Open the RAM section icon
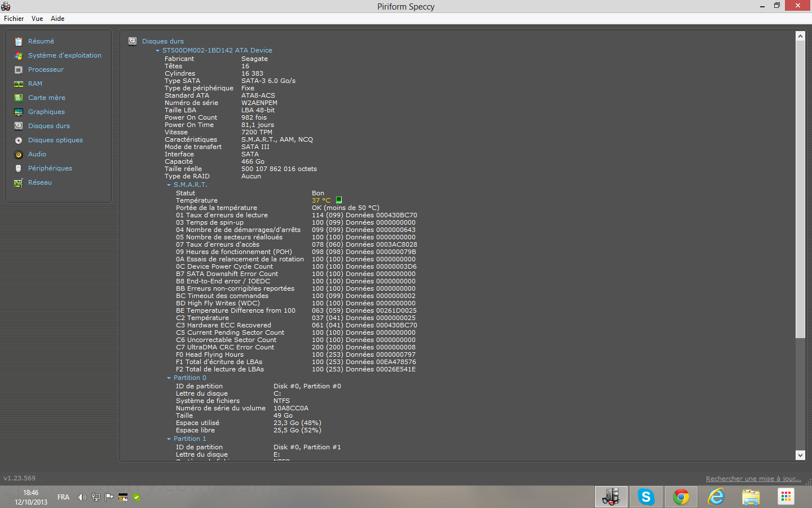 coord(19,84)
